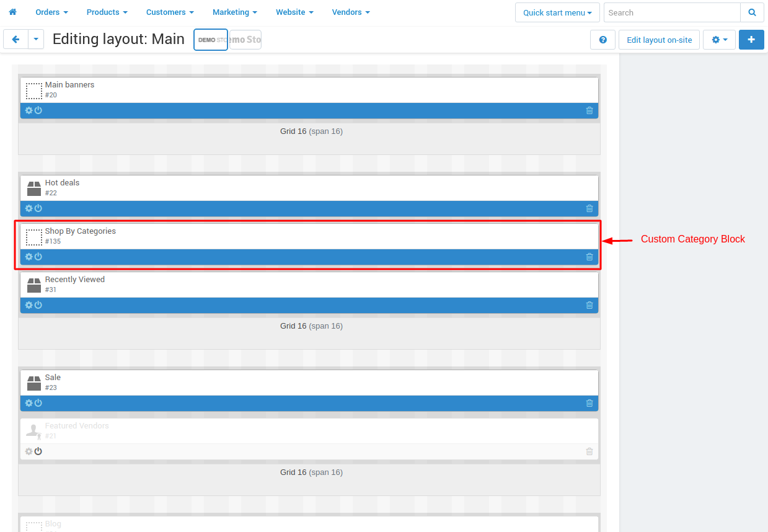Open settings gear of Hot deals block
The image size is (768, 532).
(x=29, y=208)
